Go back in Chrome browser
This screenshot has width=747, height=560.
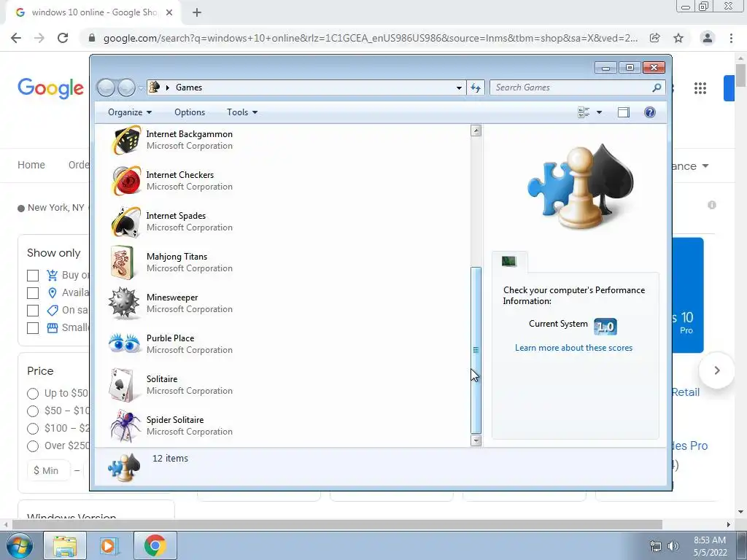[x=16, y=38]
